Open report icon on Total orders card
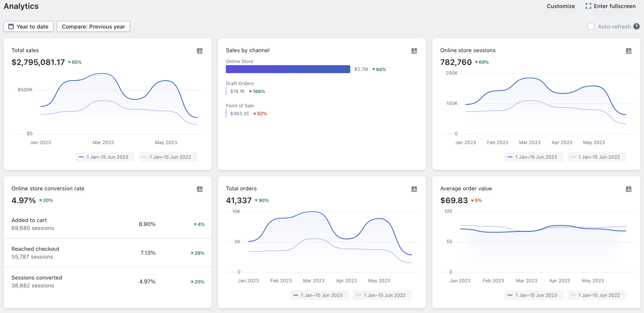 [414, 189]
